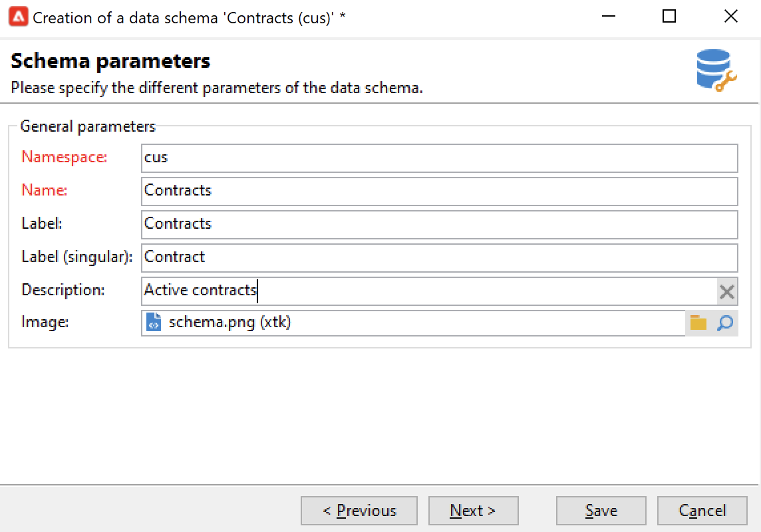Close the data schema creation dialog
This screenshot has width=761, height=532.
(730, 17)
